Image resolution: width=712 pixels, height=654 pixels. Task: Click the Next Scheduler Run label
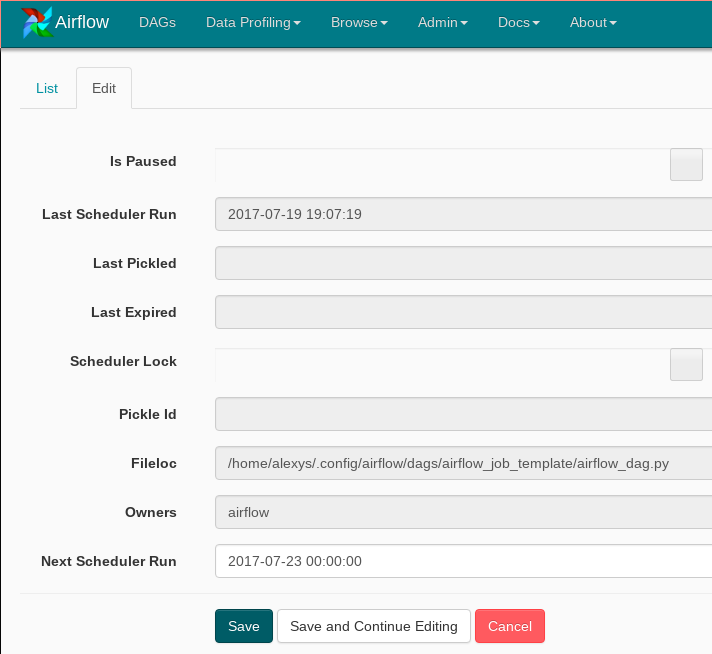pos(109,561)
